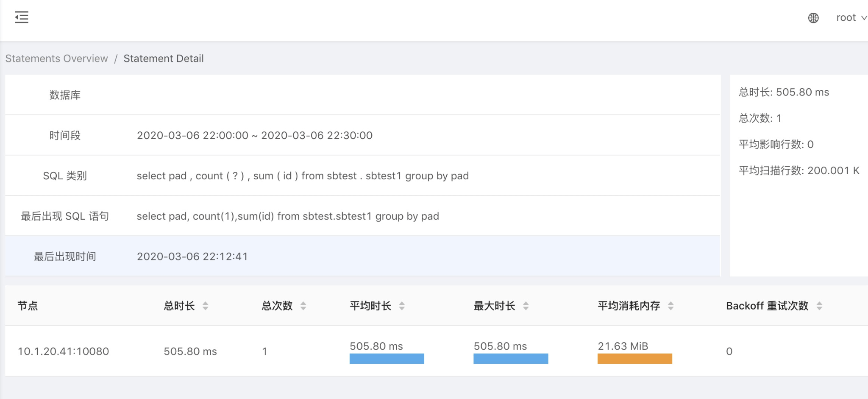Collapse the sidebar menu icon

point(22,17)
